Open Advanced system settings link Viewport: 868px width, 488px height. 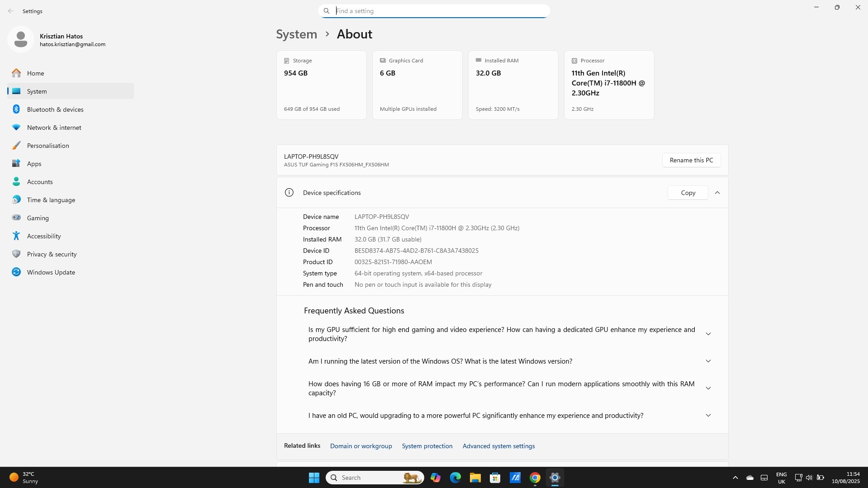(x=498, y=446)
